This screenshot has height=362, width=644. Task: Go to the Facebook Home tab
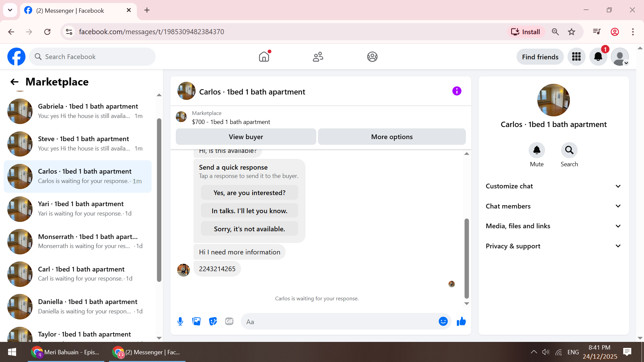point(264,57)
